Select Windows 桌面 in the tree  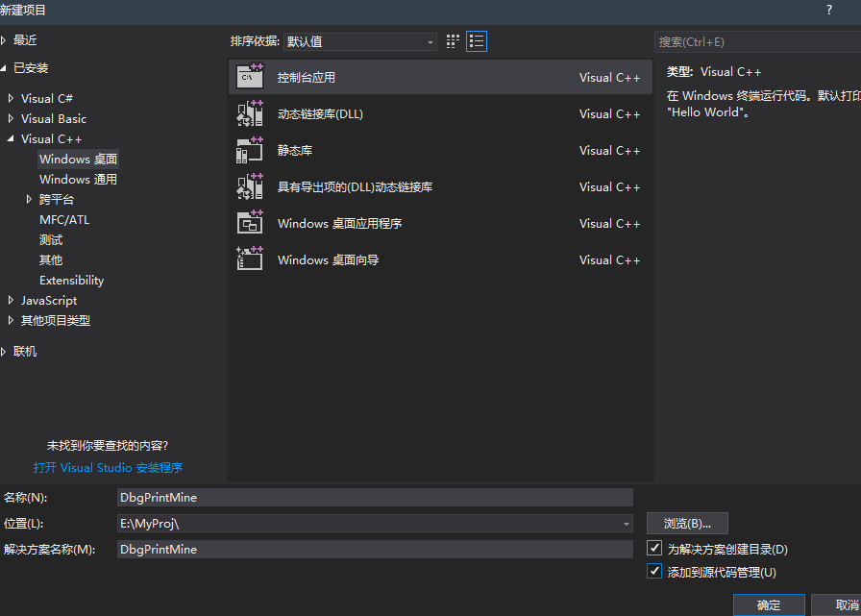[x=78, y=160]
